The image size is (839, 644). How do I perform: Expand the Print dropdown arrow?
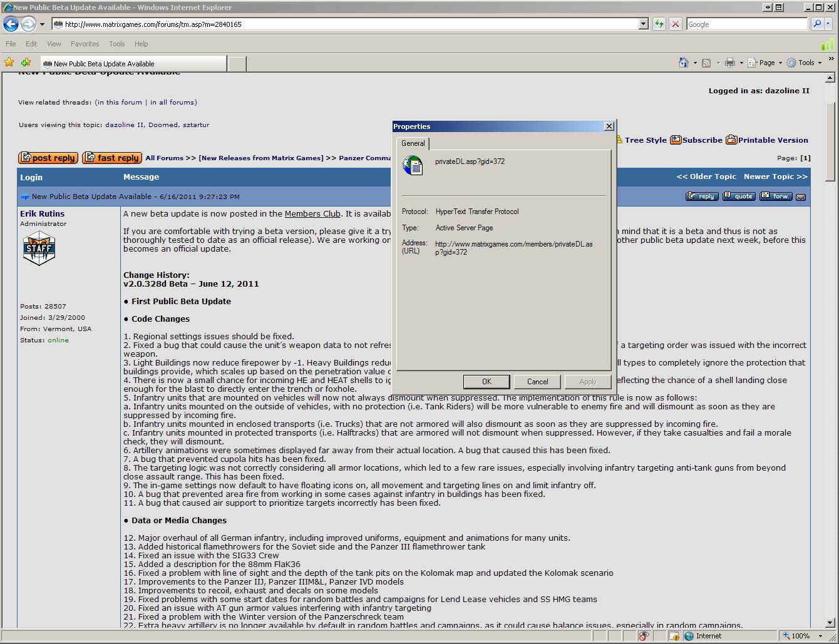click(741, 63)
